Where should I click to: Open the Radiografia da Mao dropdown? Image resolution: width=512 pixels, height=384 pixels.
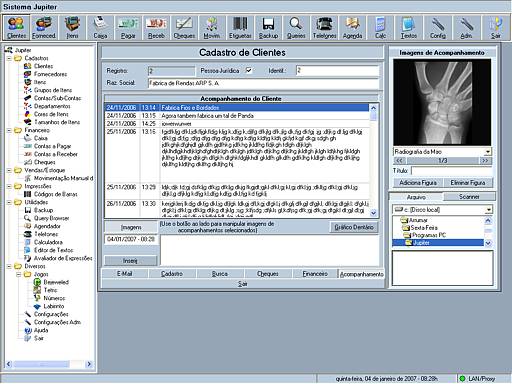(x=488, y=152)
